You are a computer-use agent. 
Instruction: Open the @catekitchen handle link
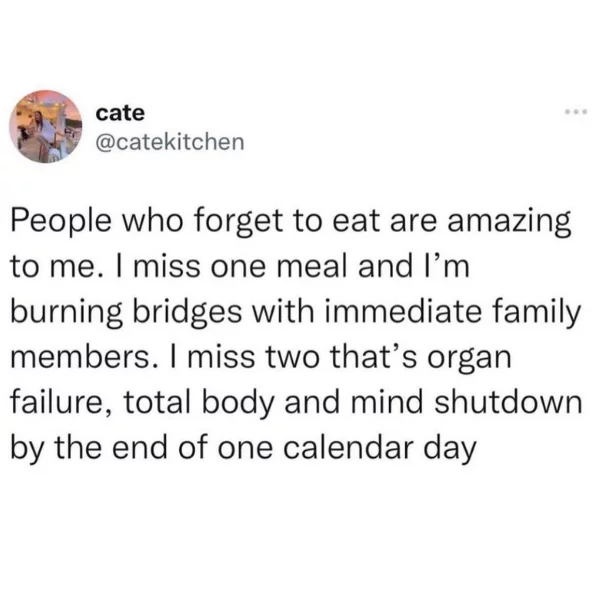pyautogui.click(x=170, y=142)
